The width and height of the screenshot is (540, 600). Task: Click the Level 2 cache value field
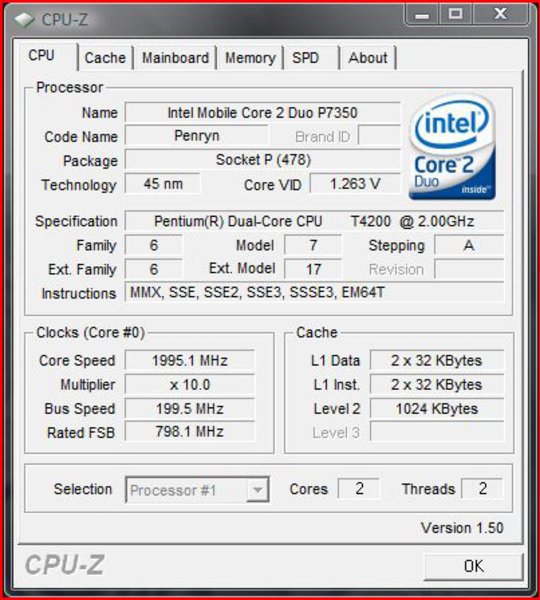(437, 409)
